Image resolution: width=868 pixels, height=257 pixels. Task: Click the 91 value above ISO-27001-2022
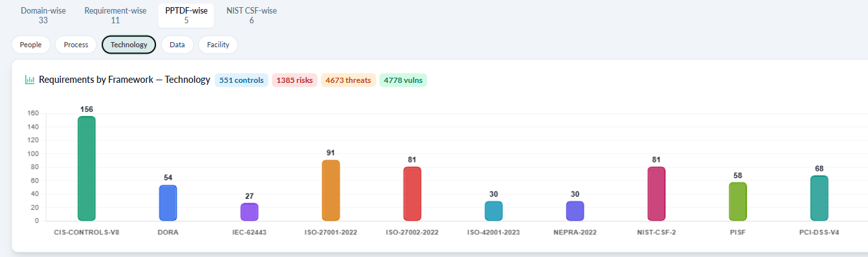331,153
